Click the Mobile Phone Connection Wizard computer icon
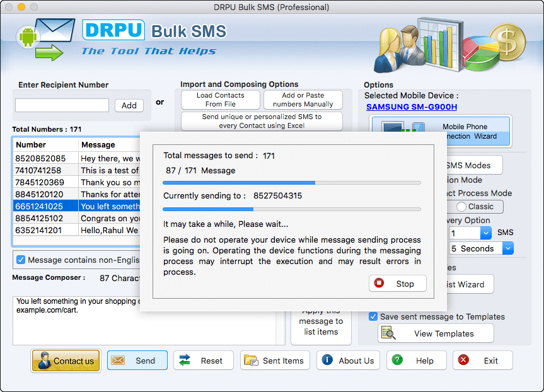Image resolution: width=544 pixels, height=392 pixels. point(403,127)
